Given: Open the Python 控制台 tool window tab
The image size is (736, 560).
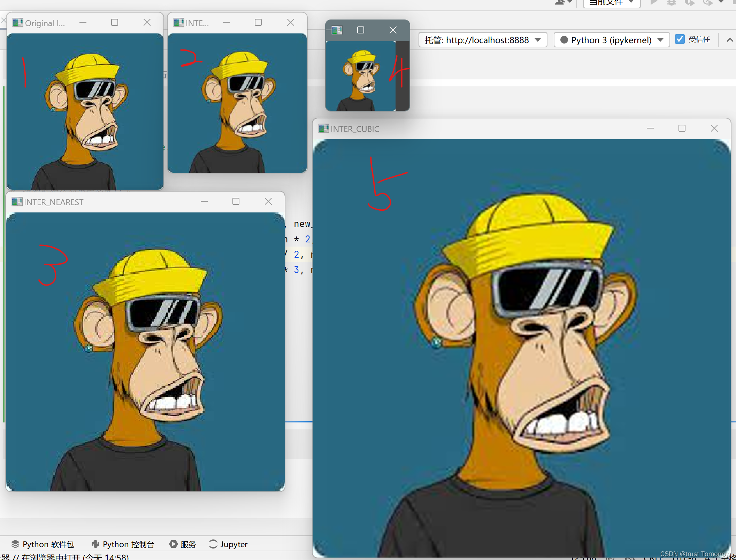Looking at the screenshot, I should coord(123,544).
